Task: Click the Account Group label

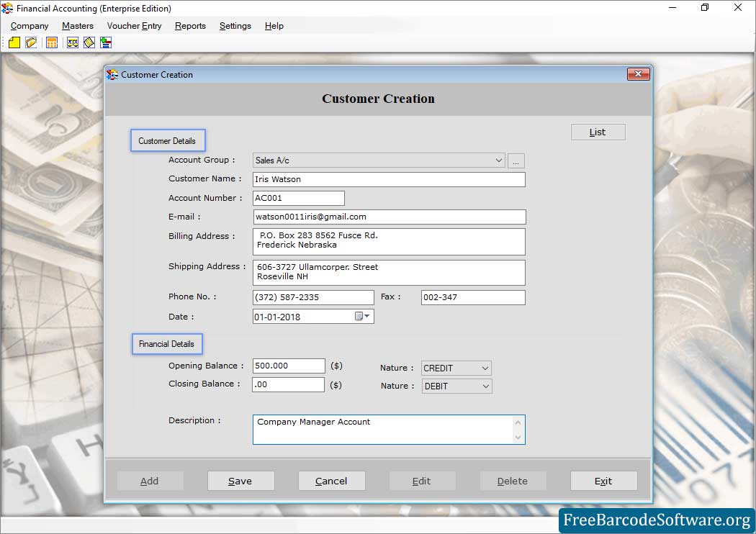Action: (x=202, y=160)
